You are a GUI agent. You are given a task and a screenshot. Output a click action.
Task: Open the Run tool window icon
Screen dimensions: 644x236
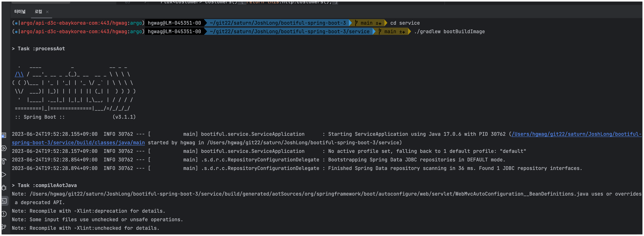(4, 175)
